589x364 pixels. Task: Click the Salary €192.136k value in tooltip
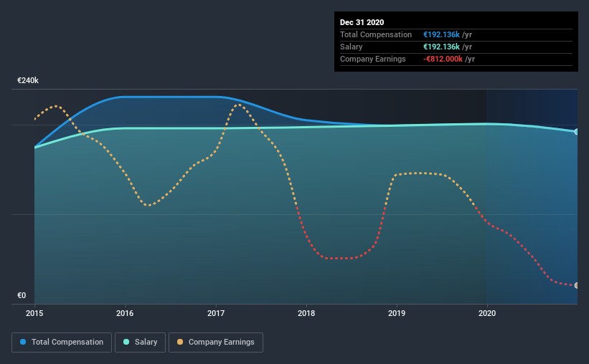click(x=441, y=47)
